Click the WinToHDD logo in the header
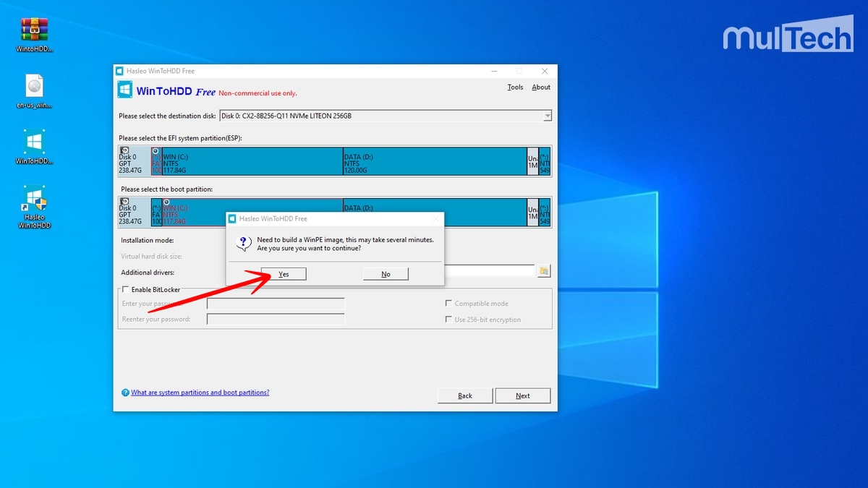Image resolution: width=868 pixels, height=488 pixels. (125, 90)
